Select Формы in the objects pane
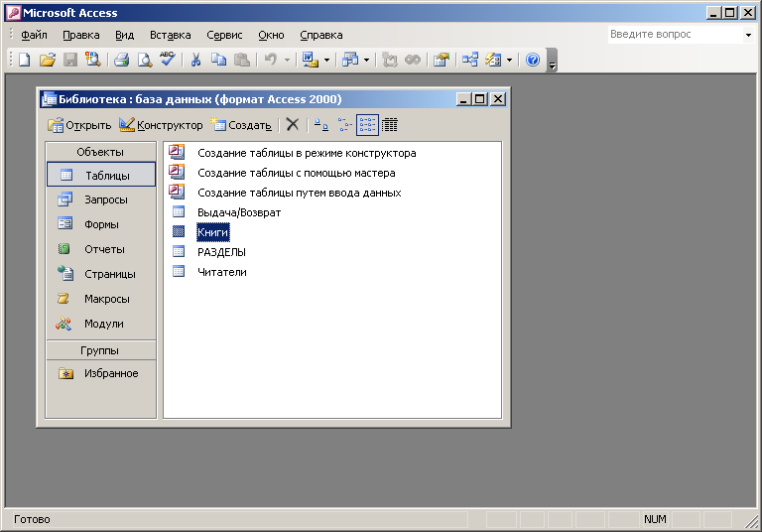The width and height of the screenshot is (762, 532). 101,224
